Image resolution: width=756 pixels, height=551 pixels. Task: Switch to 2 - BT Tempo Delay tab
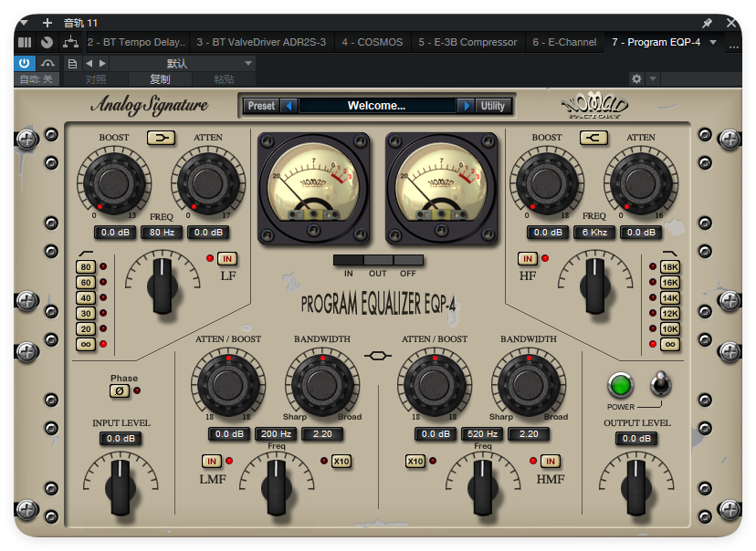click(x=136, y=42)
